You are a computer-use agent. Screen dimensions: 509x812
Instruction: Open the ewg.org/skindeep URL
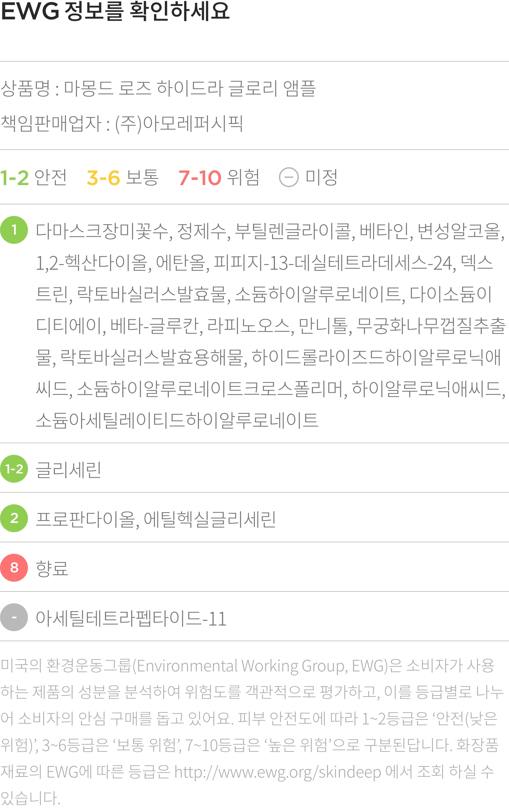tap(278, 772)
